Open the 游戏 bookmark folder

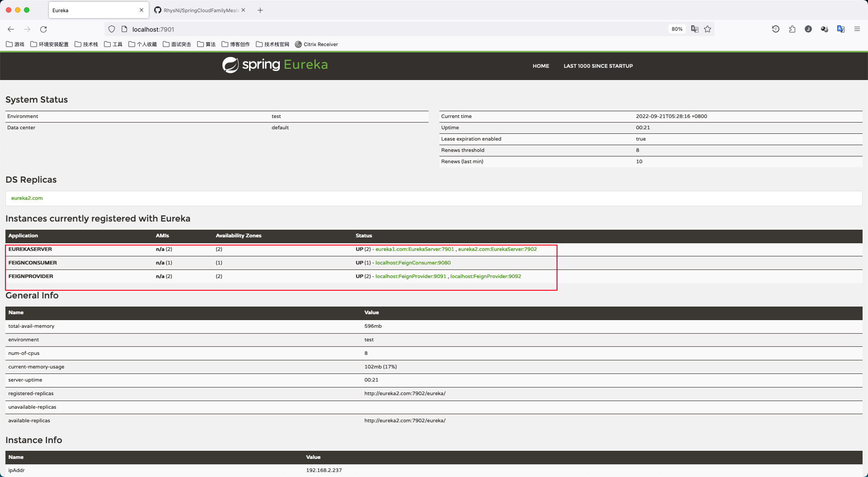tap(15, 44)
